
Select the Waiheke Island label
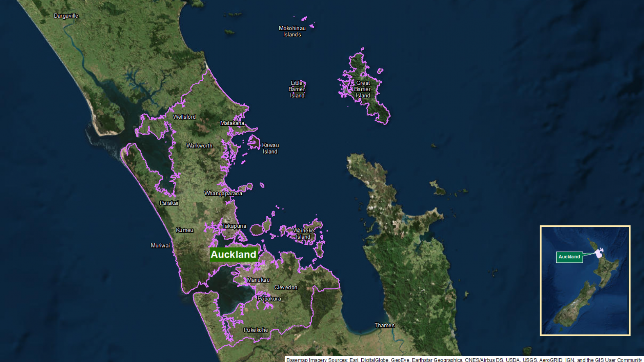point(304,234)
